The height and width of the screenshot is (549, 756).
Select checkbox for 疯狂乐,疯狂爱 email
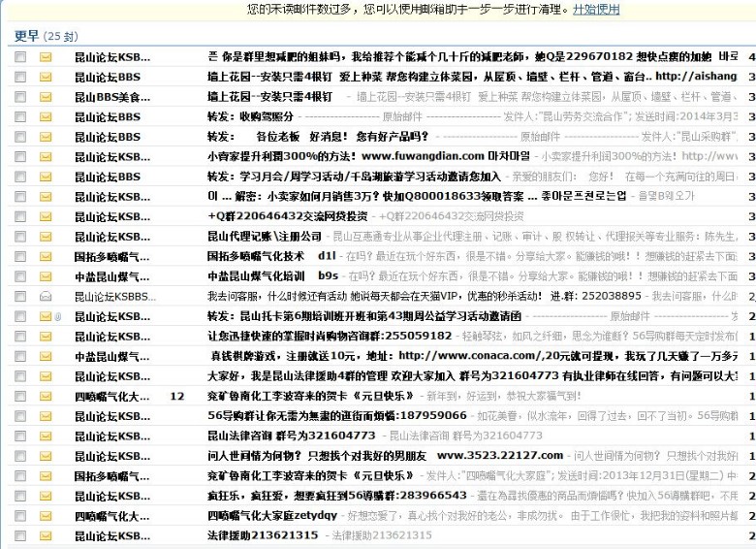20,496
